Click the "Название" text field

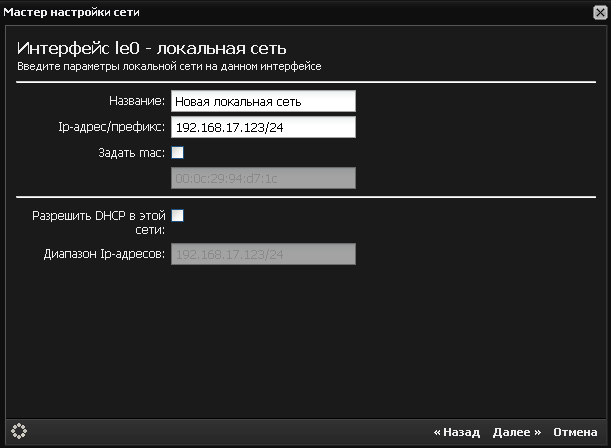click(x=263, y=101)
